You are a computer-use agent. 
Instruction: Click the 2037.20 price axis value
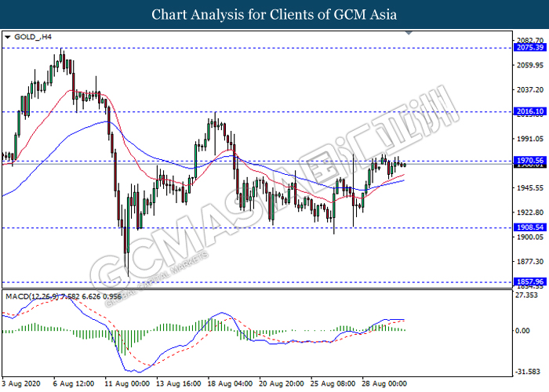(x=530, y=90)
